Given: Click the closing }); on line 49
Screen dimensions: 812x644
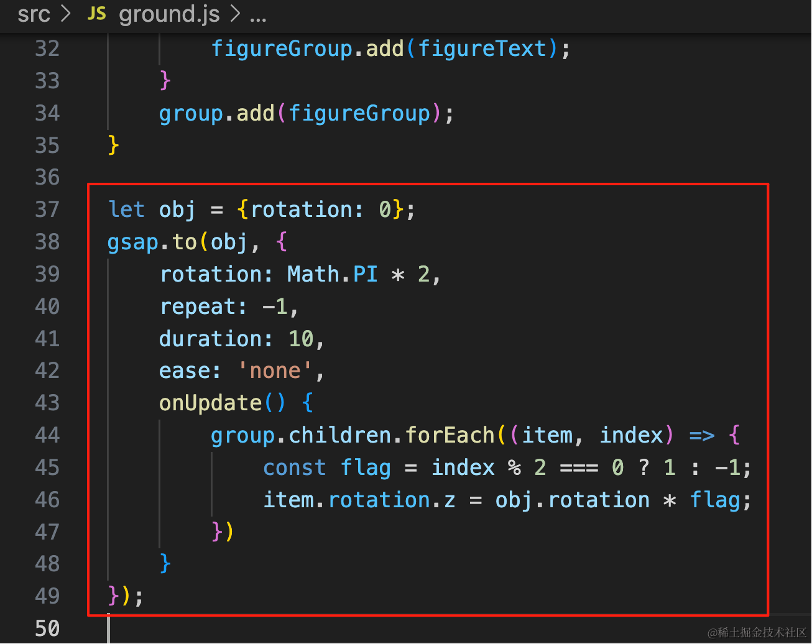Looking at the screenshot, I should pyautogui.click(x=126, y=596).
